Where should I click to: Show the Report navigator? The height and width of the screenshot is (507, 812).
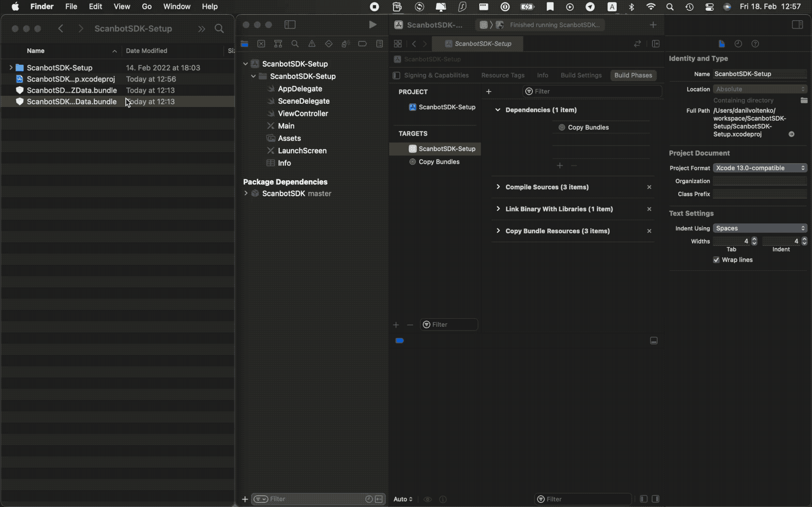point(380,44)
